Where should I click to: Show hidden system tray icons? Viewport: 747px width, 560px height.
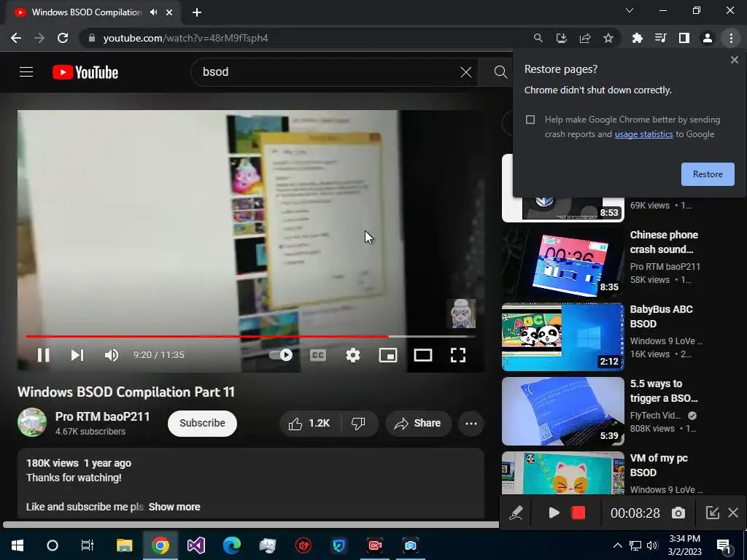click(617, 545)
